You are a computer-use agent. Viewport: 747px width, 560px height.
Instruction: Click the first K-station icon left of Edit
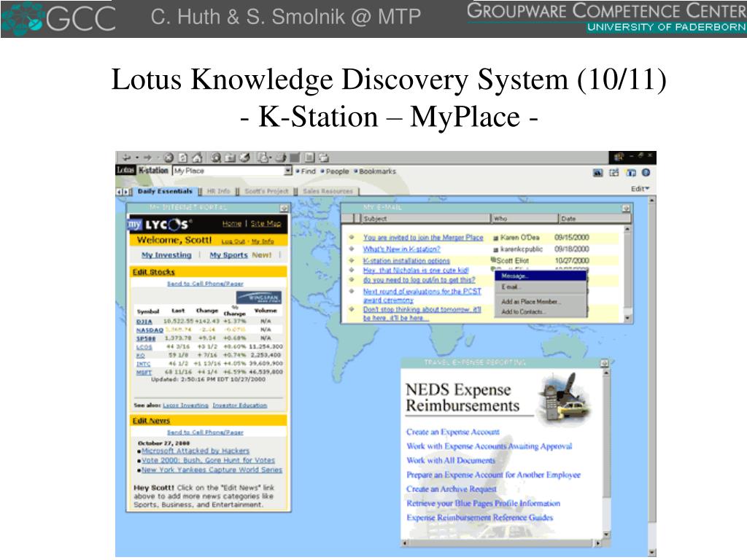tap(598, 173)
